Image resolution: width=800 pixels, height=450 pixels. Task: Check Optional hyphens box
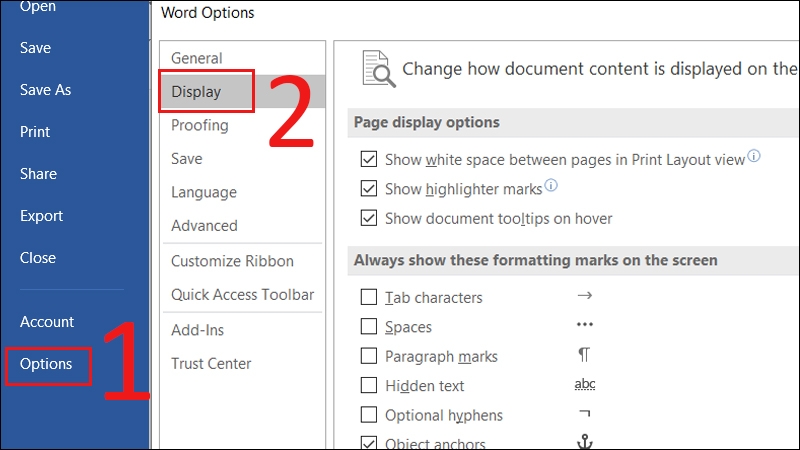[x=369, y=415]
